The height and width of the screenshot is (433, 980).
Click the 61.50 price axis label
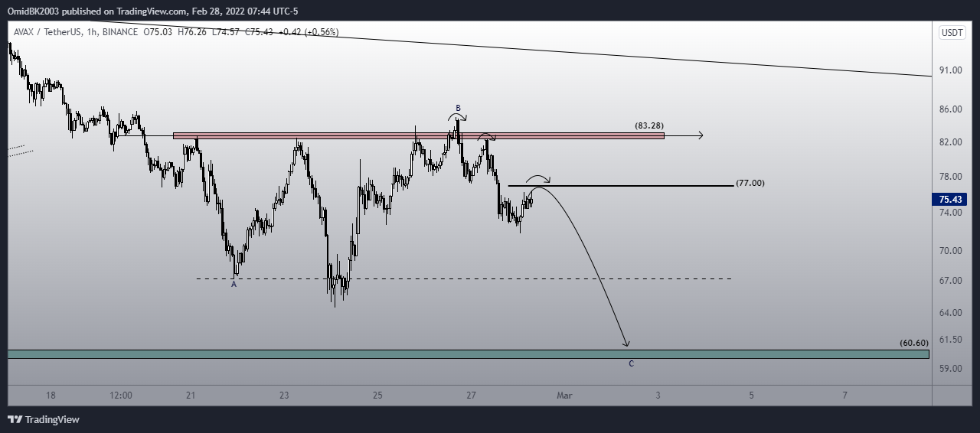coord(952,340)
